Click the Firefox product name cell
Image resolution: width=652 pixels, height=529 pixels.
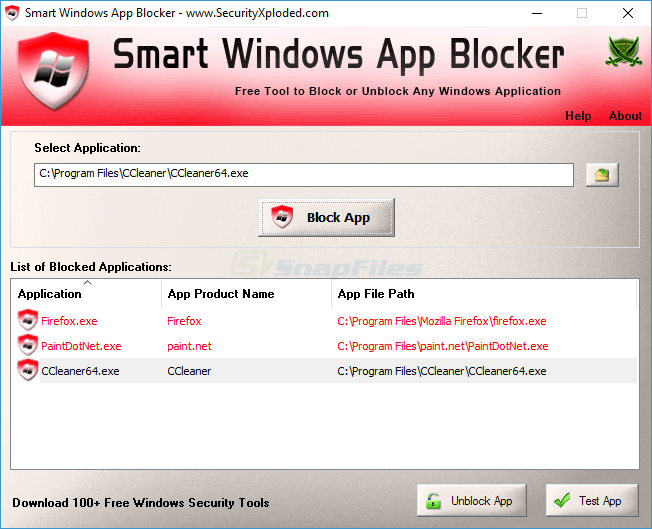coord(184,321)
